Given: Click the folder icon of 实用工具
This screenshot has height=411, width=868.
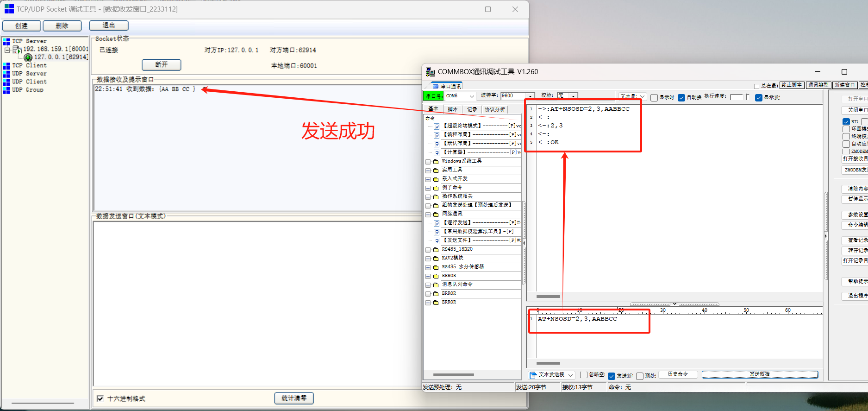Looking at the screenshot, I should tap(436, 171).
